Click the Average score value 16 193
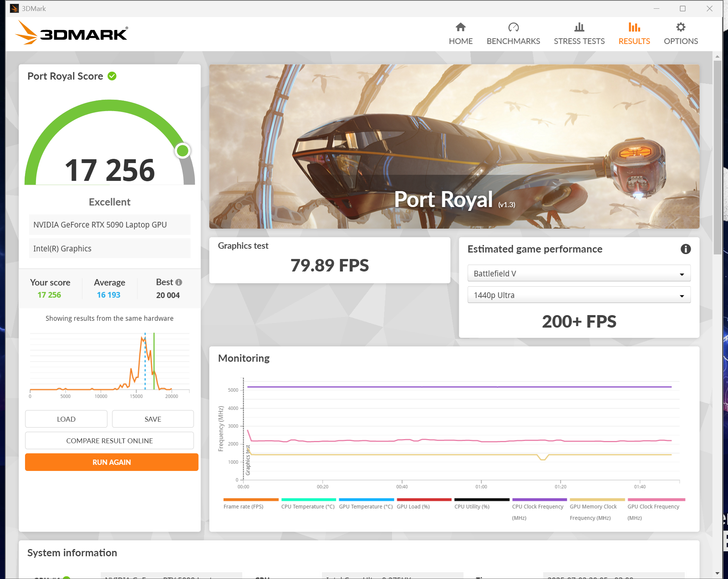 coord(108,295)
